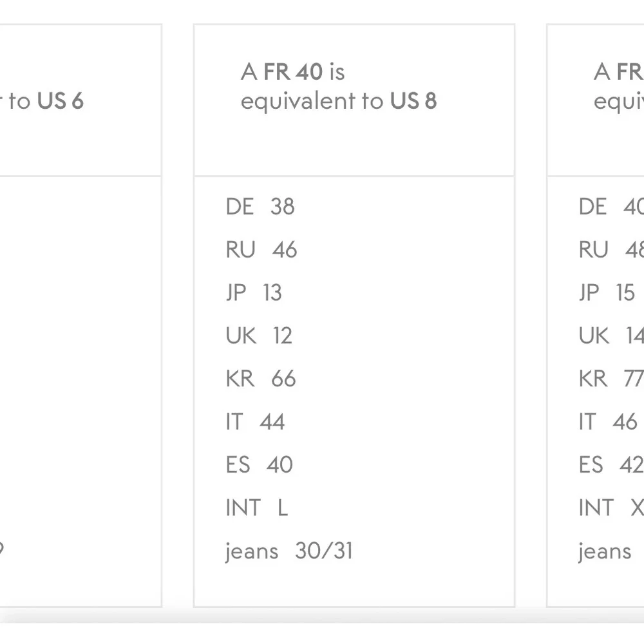
Task: Click the bold FR 40 text
Action: (293, 72)
